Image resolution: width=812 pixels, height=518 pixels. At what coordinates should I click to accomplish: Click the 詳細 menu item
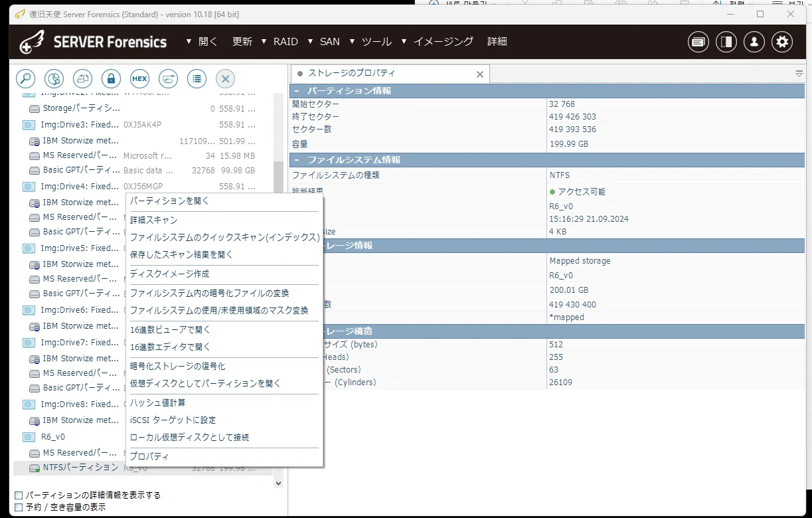497,41
